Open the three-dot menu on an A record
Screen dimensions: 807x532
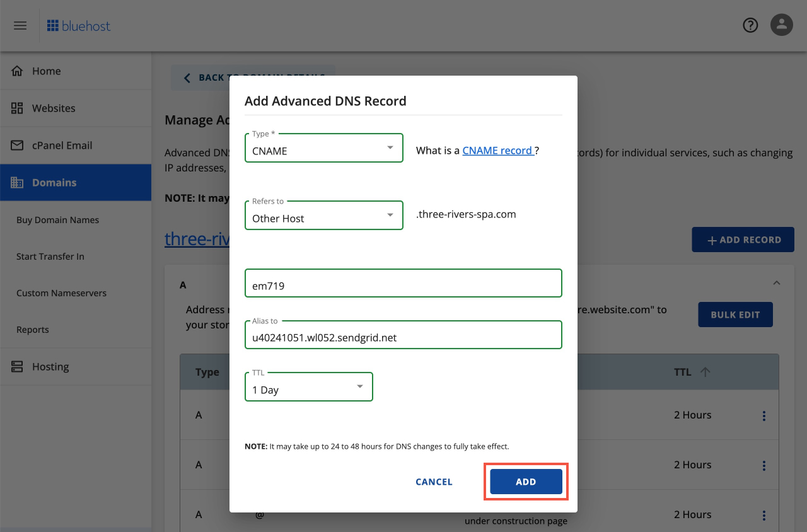point(763,415)
